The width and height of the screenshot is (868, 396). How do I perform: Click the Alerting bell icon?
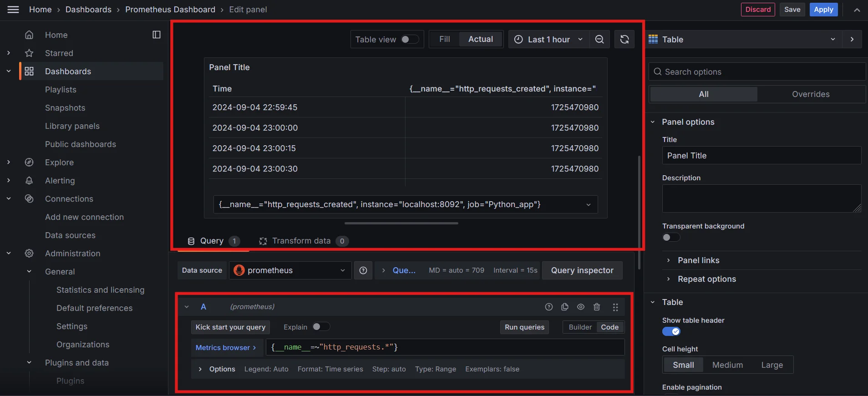(x=29, y=181)
